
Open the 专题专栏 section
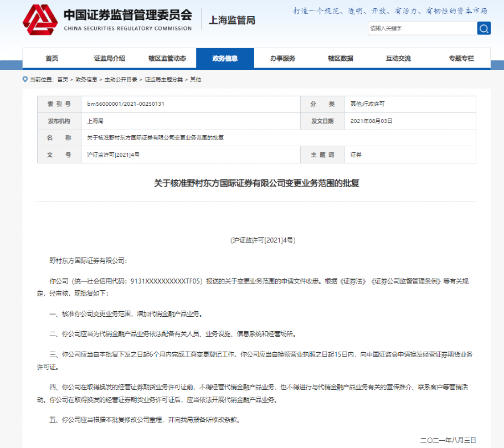click(x=462, y=58)
